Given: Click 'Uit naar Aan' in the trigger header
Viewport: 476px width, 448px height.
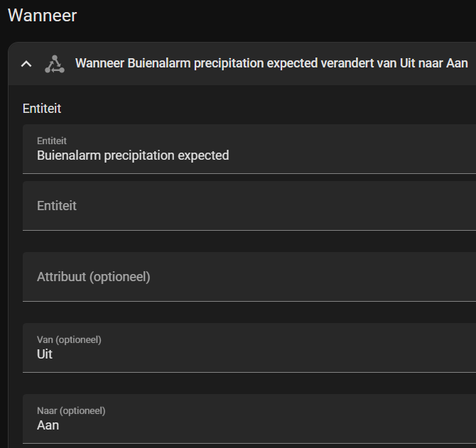Looking at the screenshot, I should (434, 63).
